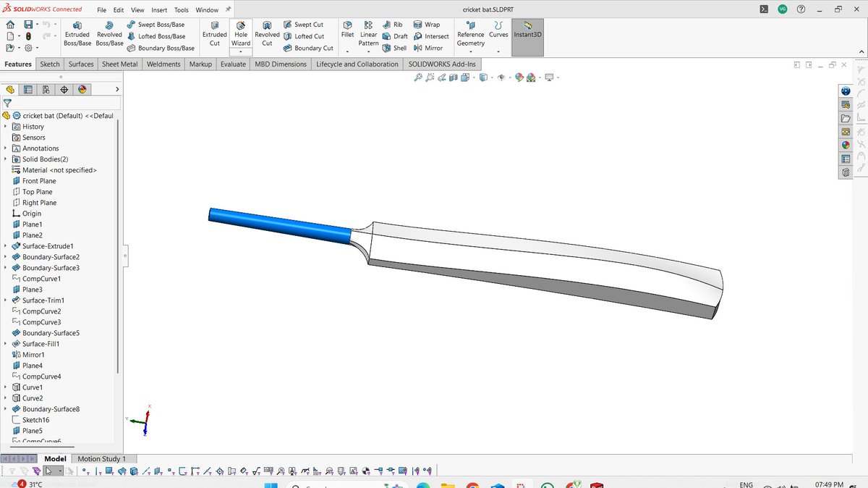Select Boundary Cut feature
The height and width of the screenshot is (488, 868).
point(308,49)
